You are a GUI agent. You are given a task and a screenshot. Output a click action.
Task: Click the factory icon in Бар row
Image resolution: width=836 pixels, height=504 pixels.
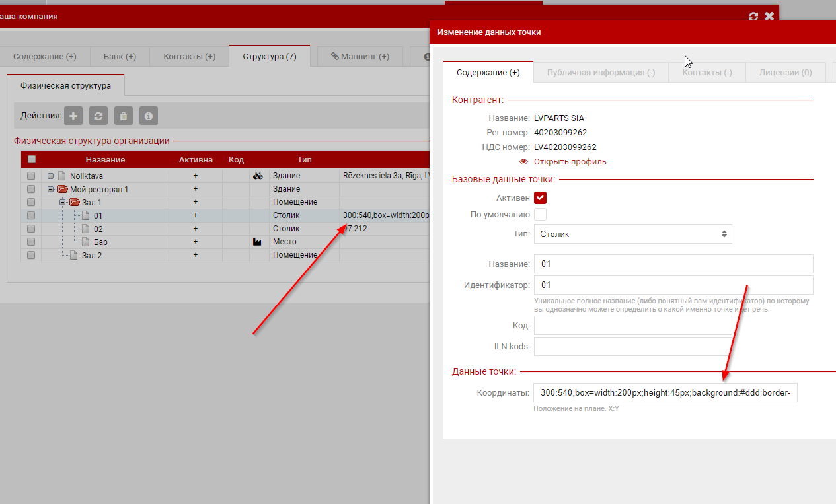click(258, 242)
